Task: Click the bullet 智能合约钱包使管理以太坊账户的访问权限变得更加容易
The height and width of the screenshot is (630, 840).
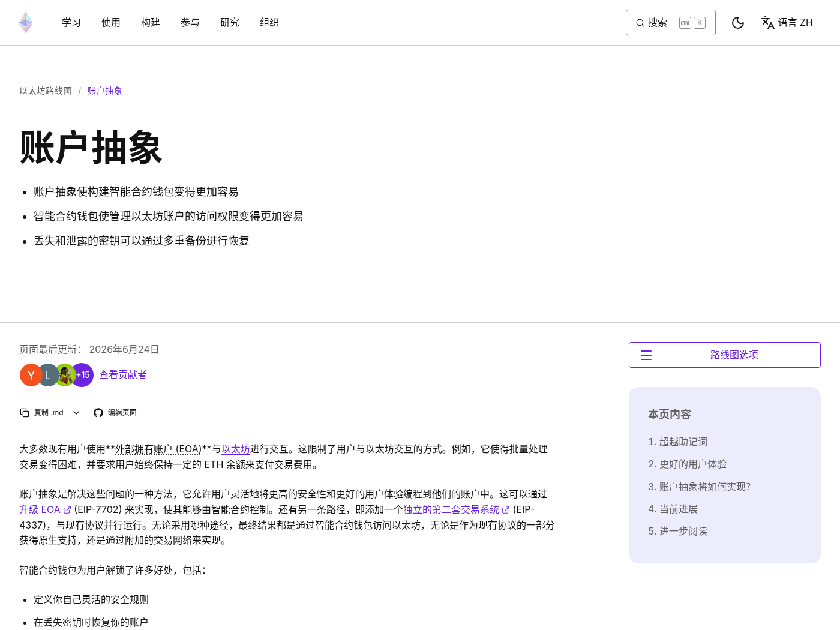Action: point(169,217)
